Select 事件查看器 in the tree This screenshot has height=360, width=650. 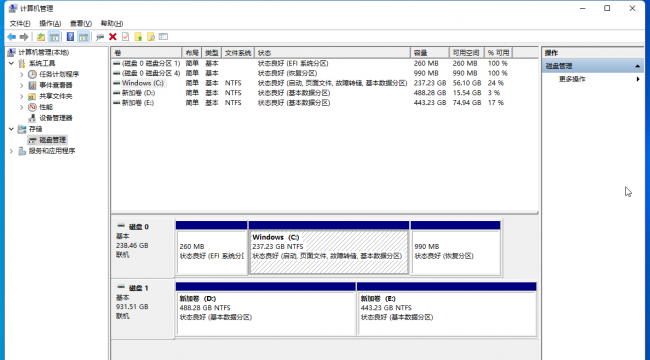56,85
